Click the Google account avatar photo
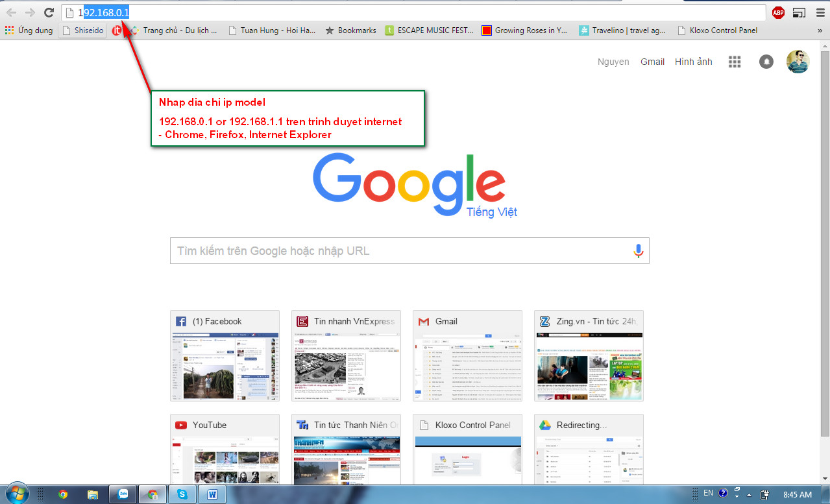The height and width of the screenshot is (504, 830). (x=798, y=62)
